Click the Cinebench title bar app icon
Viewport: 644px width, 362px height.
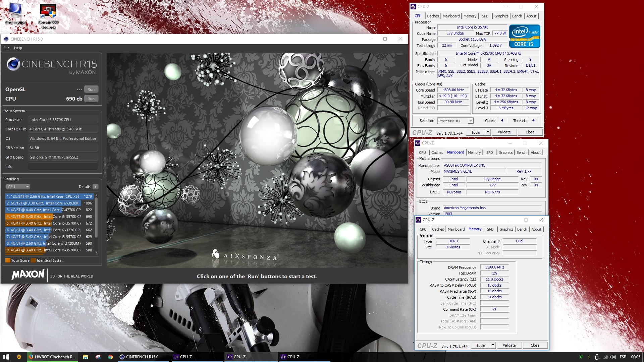[6, 39]
